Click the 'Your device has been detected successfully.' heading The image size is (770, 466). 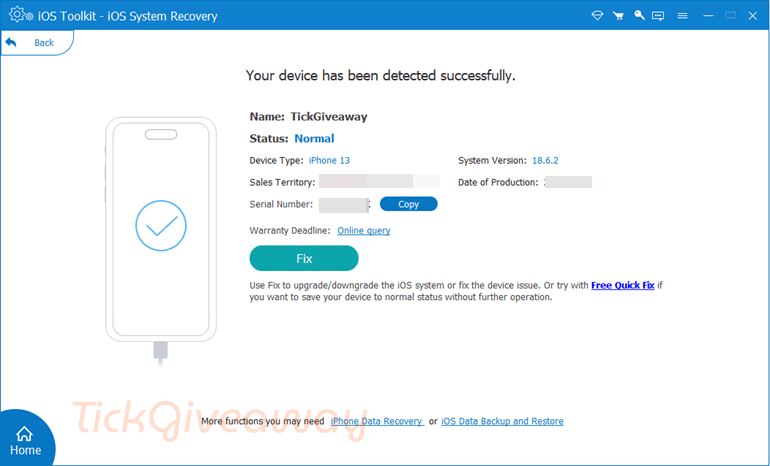click(381, 75)
